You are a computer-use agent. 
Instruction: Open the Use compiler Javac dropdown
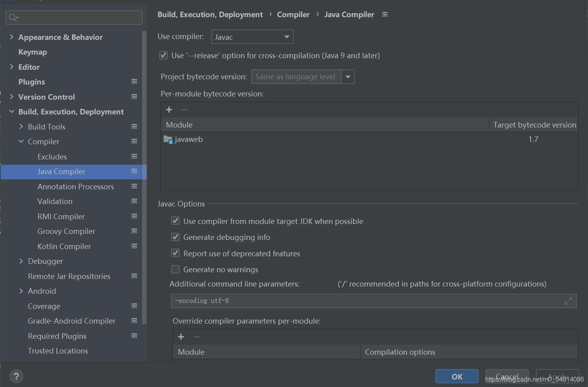[252, 37]
